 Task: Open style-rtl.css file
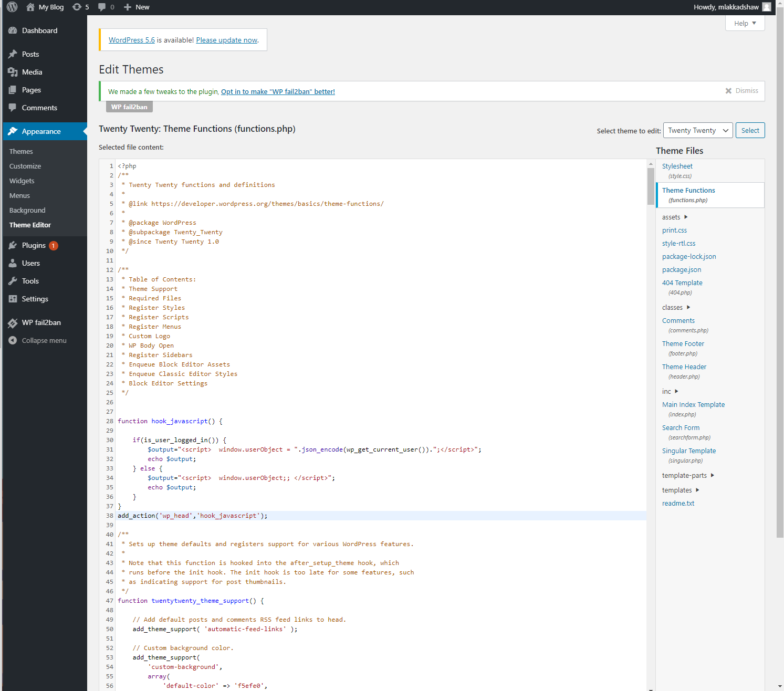point(678,243)
